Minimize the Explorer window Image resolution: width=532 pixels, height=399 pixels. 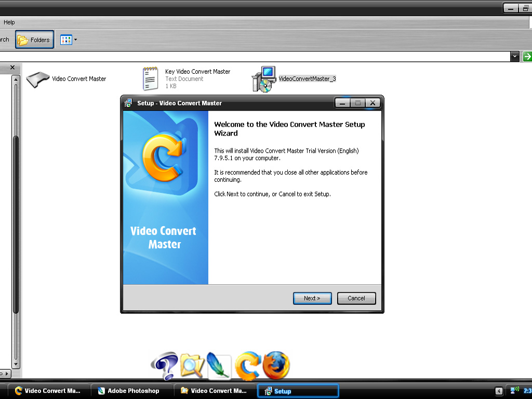(510, 8)
